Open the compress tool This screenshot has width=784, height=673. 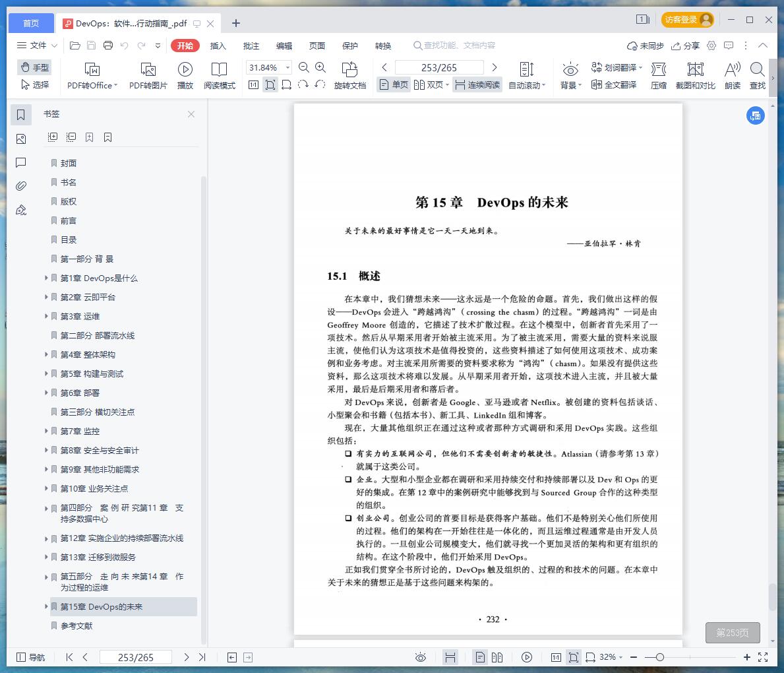tap(659, 76)
